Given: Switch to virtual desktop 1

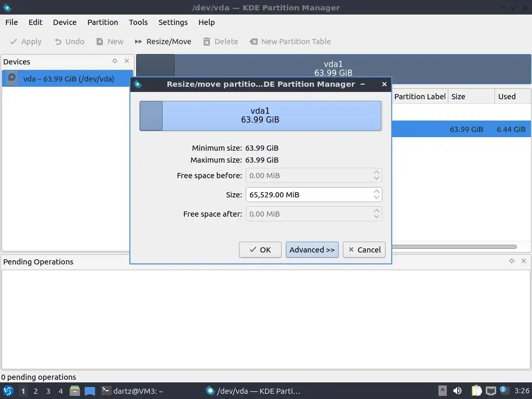Looking at the screenshot, I should (23, 391).
